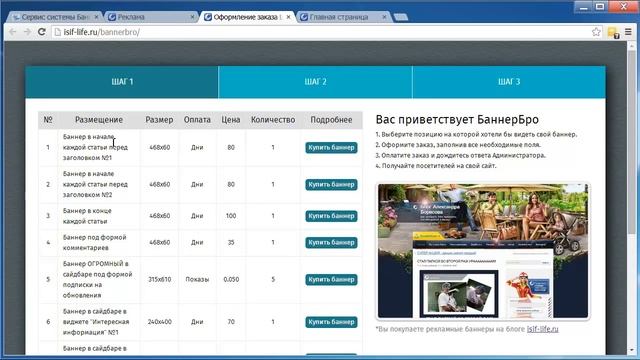
Task: Click 'Купить баннер' for row 2
Action: coord(331,184)
